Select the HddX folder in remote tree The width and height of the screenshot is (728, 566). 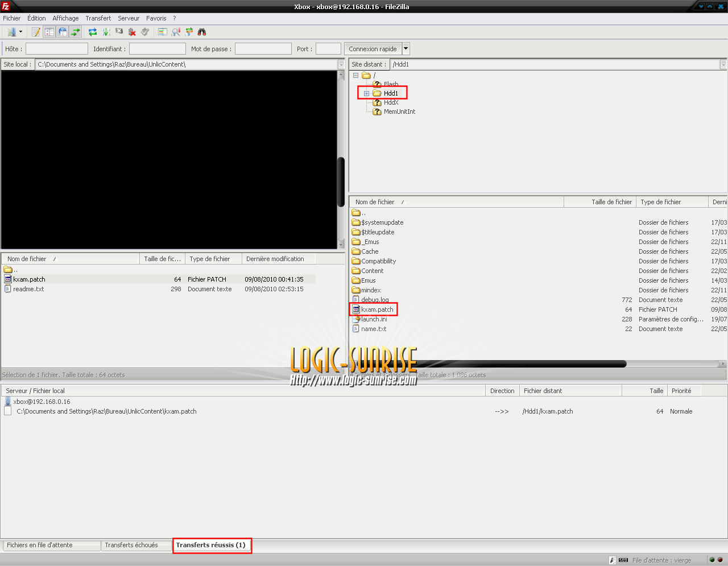click(391, 102)
